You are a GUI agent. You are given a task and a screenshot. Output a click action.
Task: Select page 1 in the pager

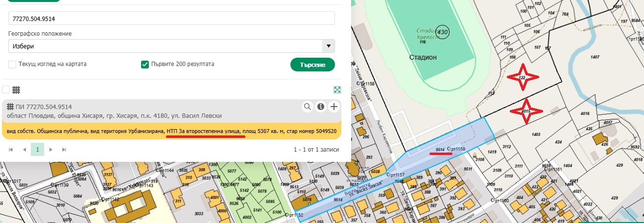pos(38,149)
